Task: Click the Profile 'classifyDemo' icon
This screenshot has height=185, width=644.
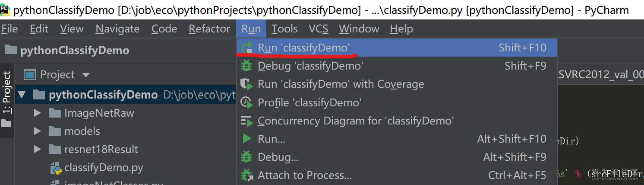Action: click(247, 102)
